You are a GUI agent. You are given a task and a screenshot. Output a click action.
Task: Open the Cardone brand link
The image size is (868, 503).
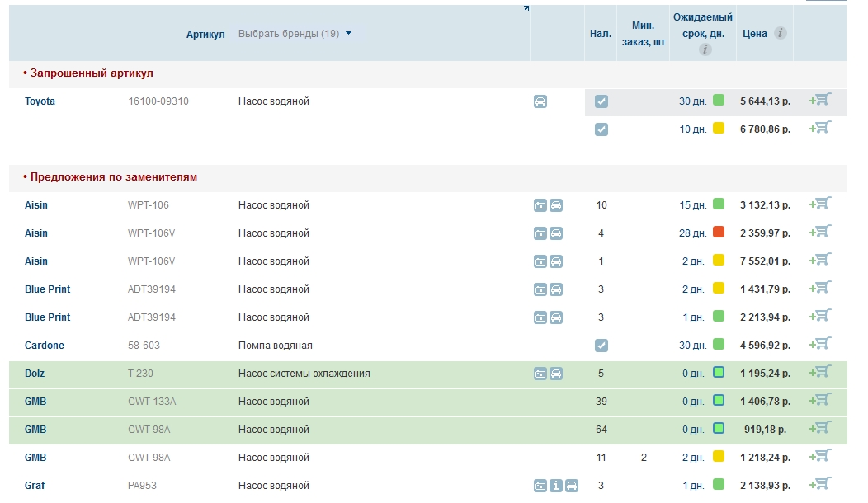click(x=44, y=346)
